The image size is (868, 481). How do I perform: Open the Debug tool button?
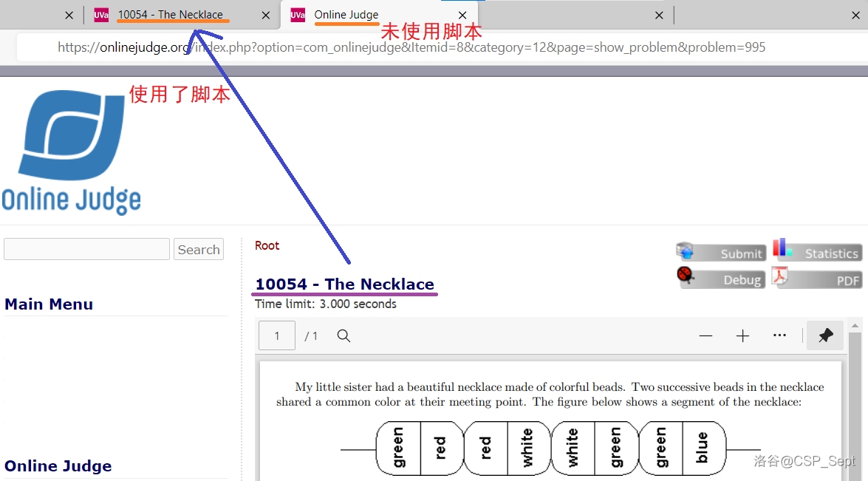tap(721, 279)
